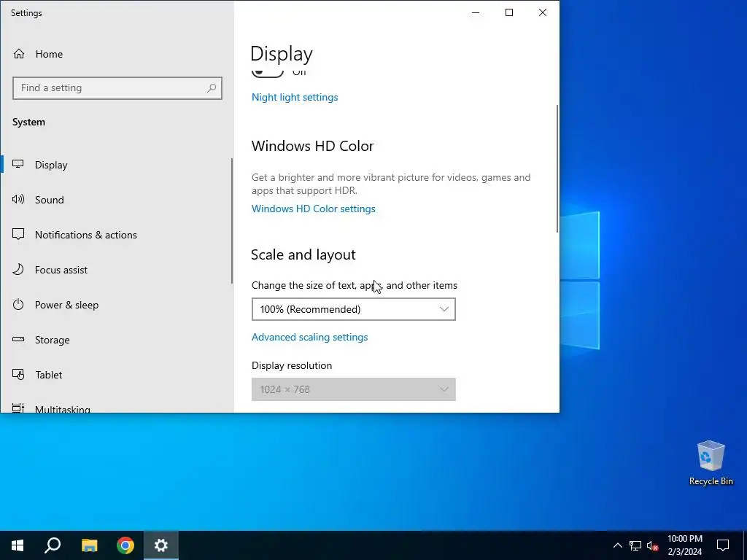This screenshot has width=747, height=560.
Task: Open the Windows Start menu
Action: pyautogui.click(x=18, y=545)
